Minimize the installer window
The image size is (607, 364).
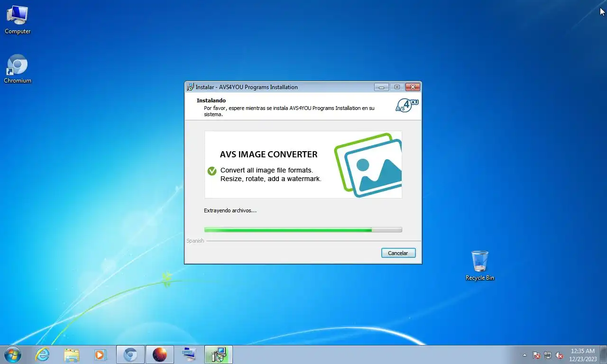point(381,87)
